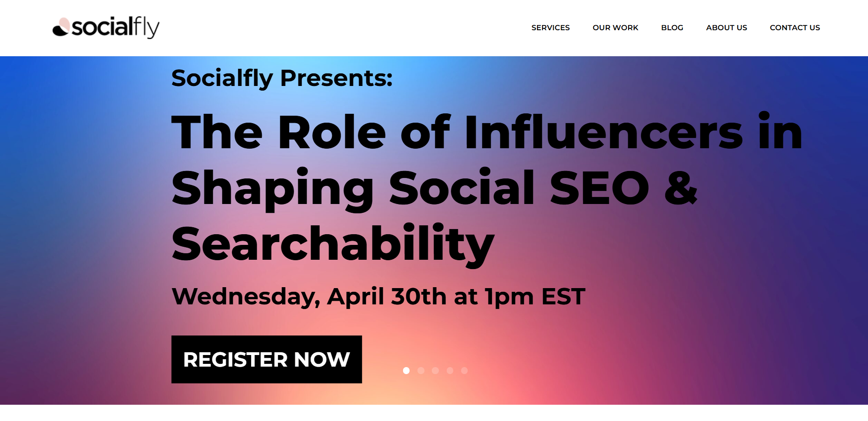Click the Socialfly Presents heading
The width and height of the screenshot is (868, 421).
[x=282, y=78]
